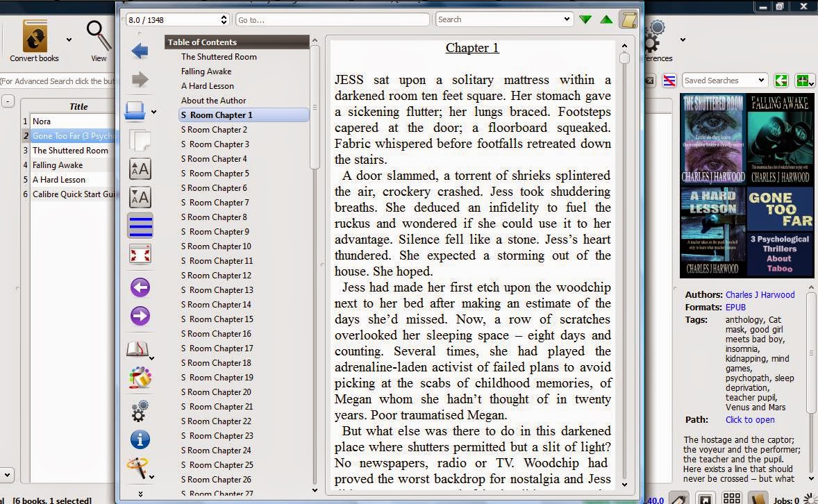
Task: Open viewer Preferences gears icon
Action: (140, 411)
